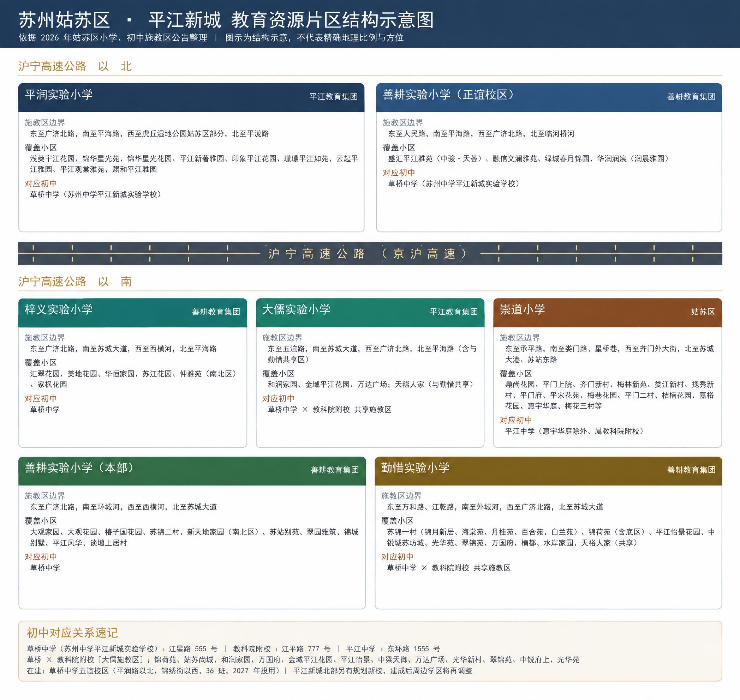Click the 大儒实验小学 card title
Screen dimensions: 740x700
pos(296,309)
